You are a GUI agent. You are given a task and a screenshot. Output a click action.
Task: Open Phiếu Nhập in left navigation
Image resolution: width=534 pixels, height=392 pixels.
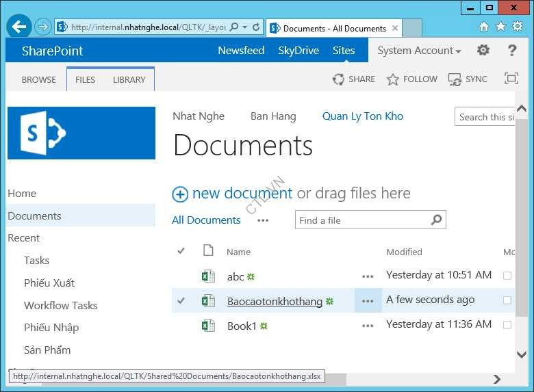pos(51,327)
